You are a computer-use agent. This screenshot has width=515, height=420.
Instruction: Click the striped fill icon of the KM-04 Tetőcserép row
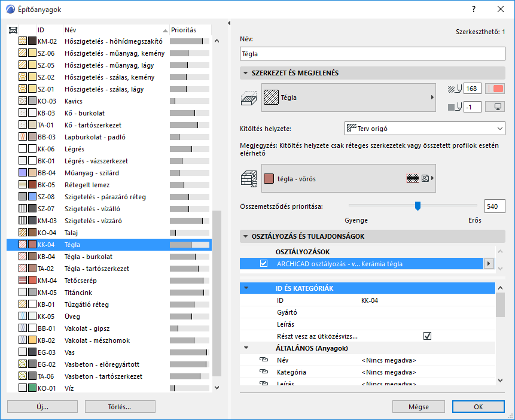coord(23,281)
